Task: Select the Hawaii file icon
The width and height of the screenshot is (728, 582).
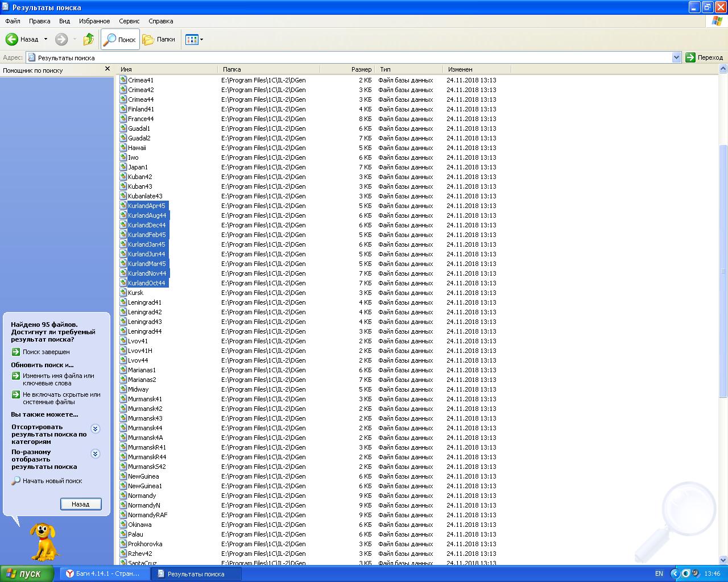Action: coord(123,148)
